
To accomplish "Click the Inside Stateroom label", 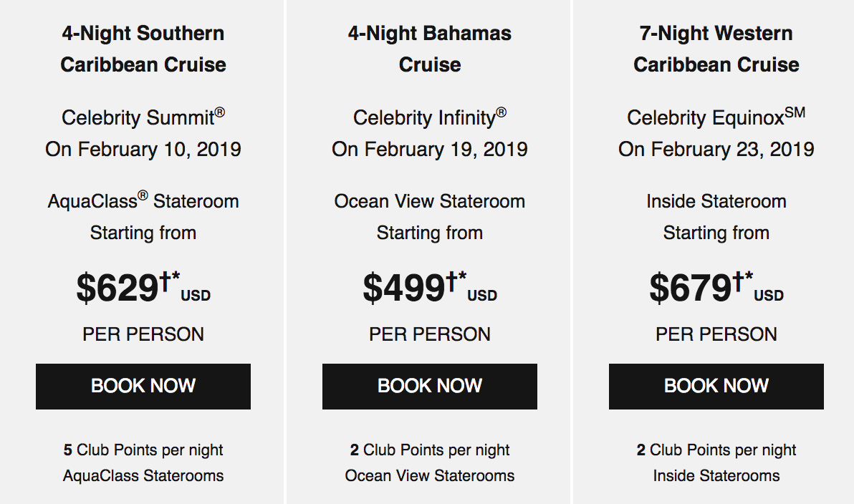I will click(x=716, y=201).
